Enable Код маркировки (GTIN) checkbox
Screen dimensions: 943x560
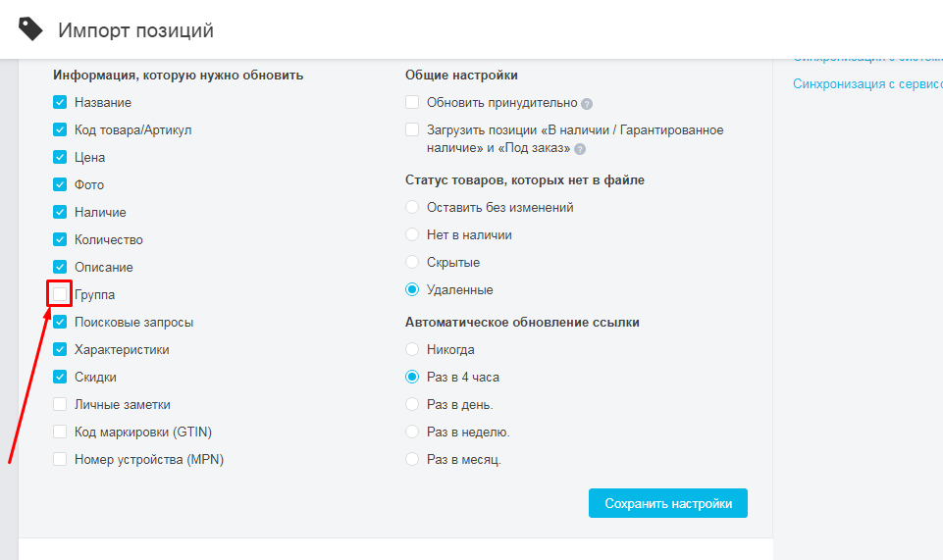pyautogui.click(x=60, y=432)
